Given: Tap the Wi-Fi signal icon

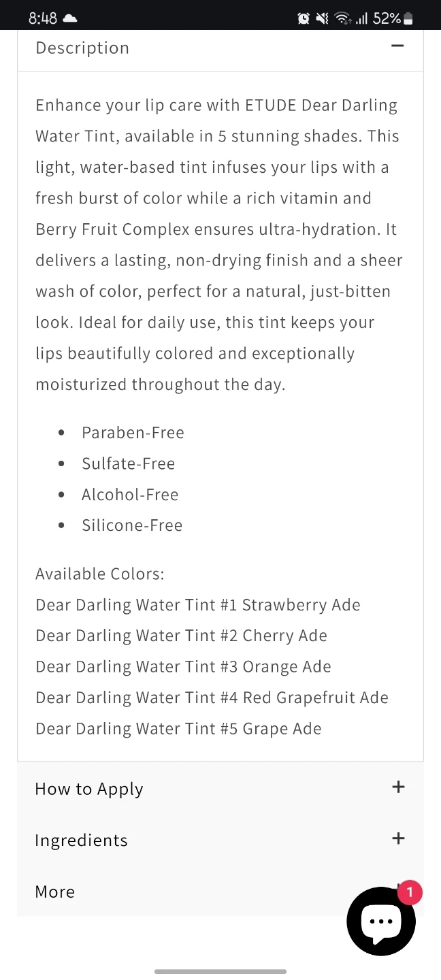Looking at the screenshot, I should [343, 18].
